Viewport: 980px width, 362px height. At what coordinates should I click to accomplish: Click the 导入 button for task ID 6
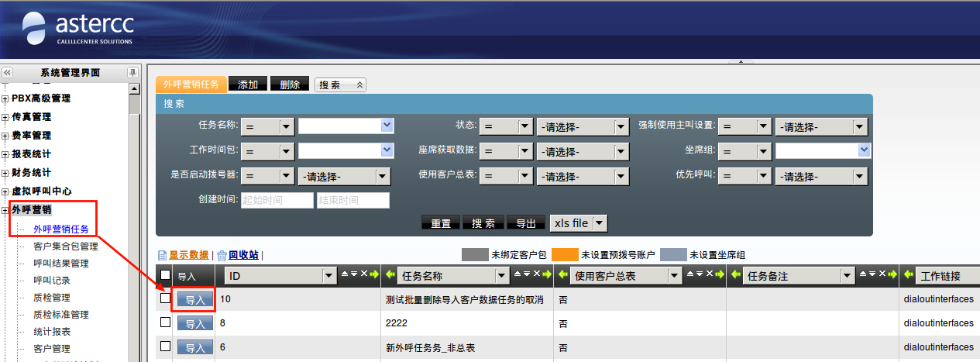click(x=194, y=347)
